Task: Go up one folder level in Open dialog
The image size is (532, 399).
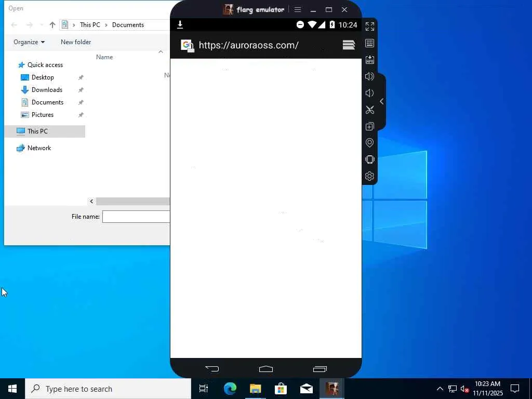Action: click(x=52, y=25)
